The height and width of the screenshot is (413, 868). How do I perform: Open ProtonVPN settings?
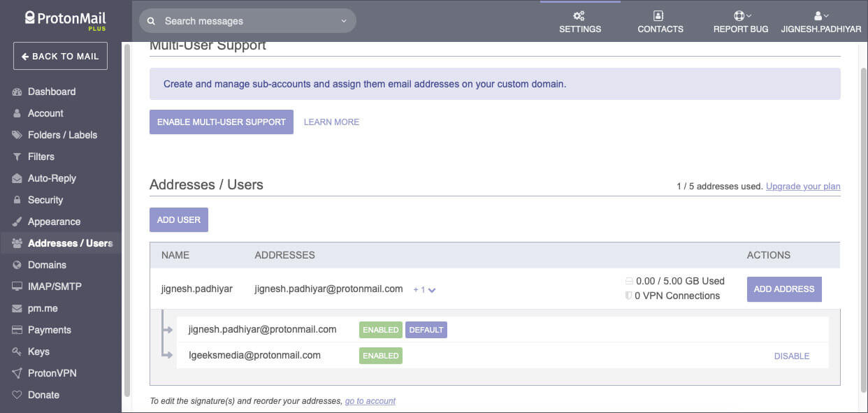(x=52, y=373)
